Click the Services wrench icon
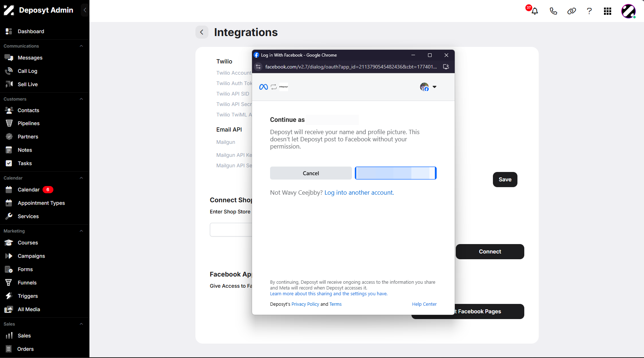The width and height of the screenshot is (644, 358). [x=9, y=216]
